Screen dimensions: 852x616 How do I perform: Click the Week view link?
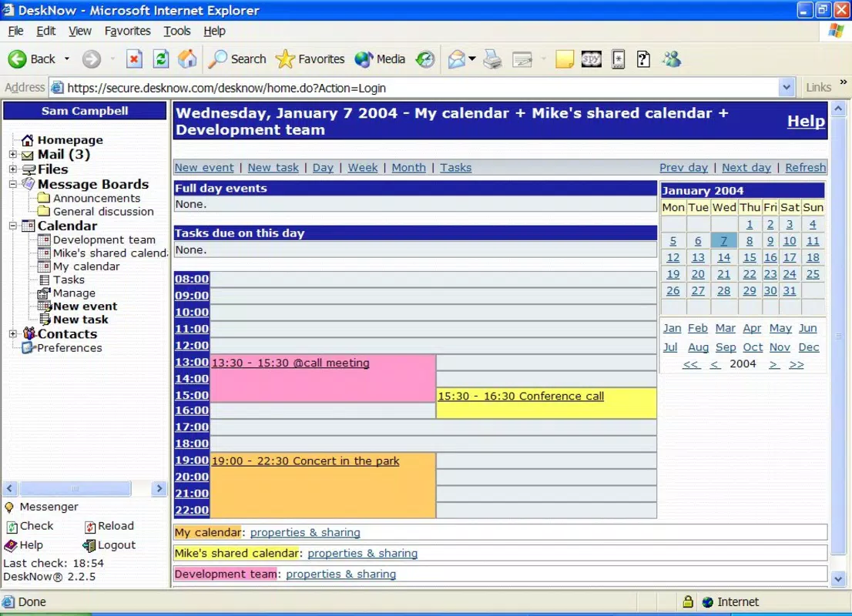(x=362, y=167)
